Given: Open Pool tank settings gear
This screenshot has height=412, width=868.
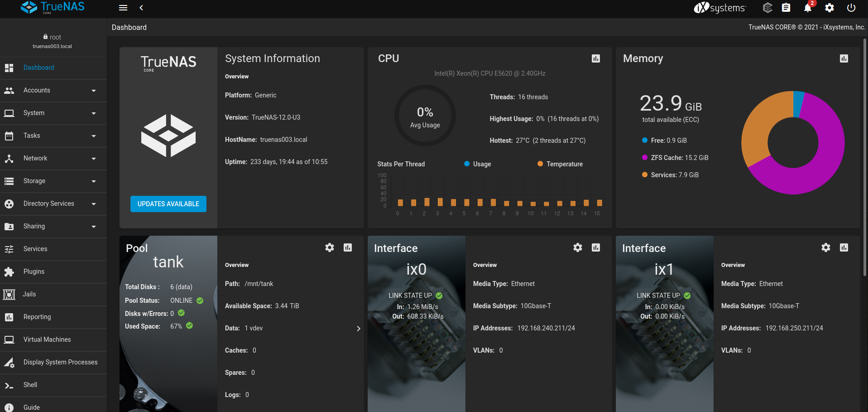Looking at the screenshot, I should coord(330,247).
